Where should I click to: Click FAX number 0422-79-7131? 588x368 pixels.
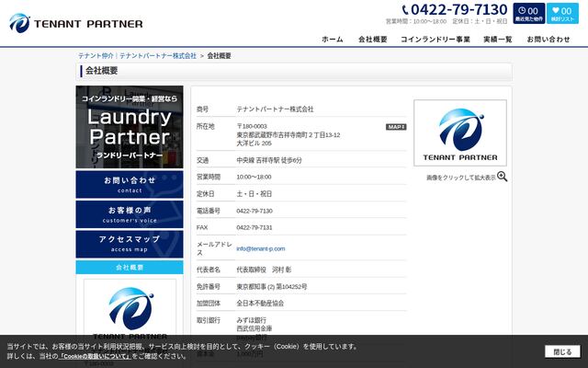(254, 227)
